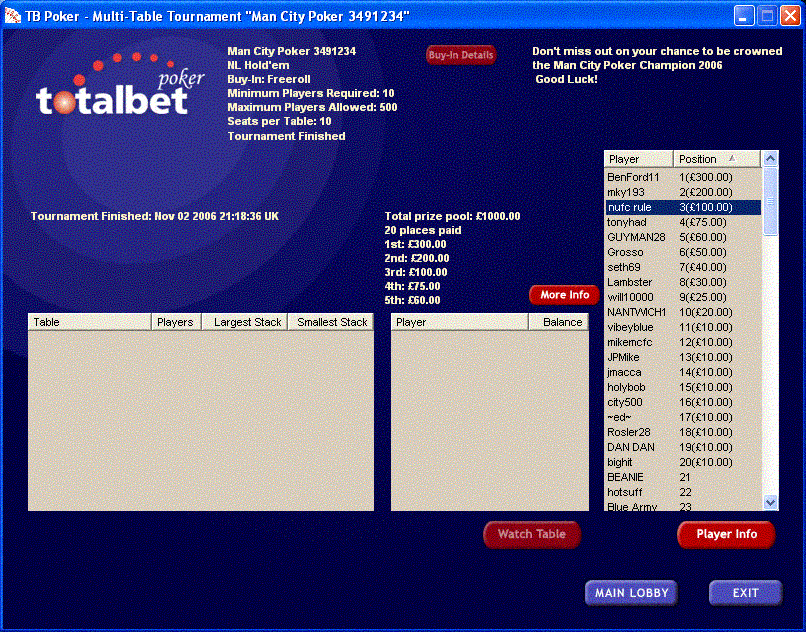
Task: Click position 5(£60.00) prize cell
Action: coord(703,237)
